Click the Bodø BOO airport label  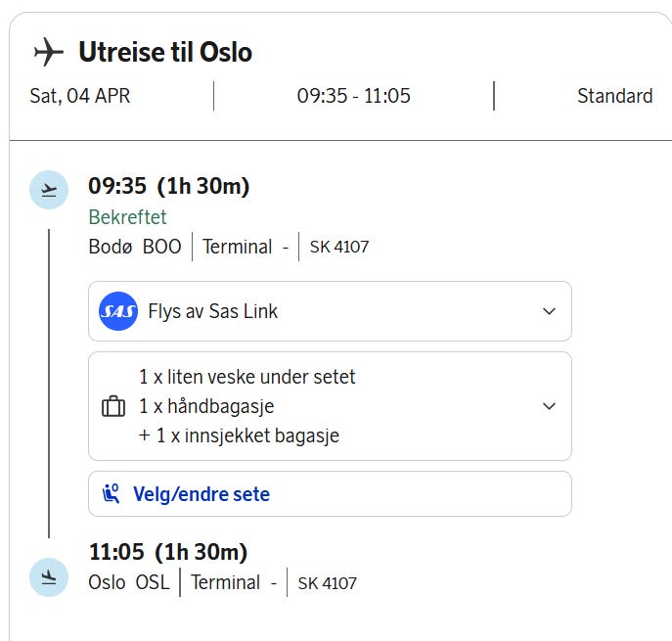point(135,247)
